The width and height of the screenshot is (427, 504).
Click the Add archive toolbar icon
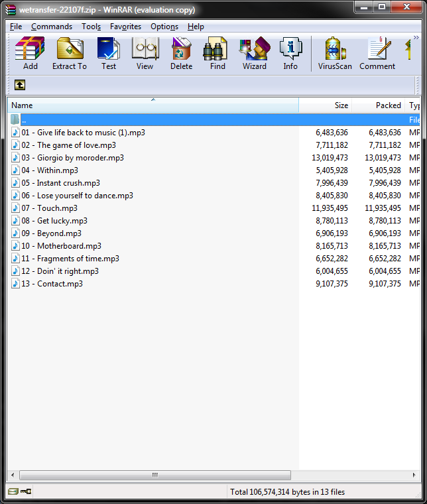tap(30, 53)
